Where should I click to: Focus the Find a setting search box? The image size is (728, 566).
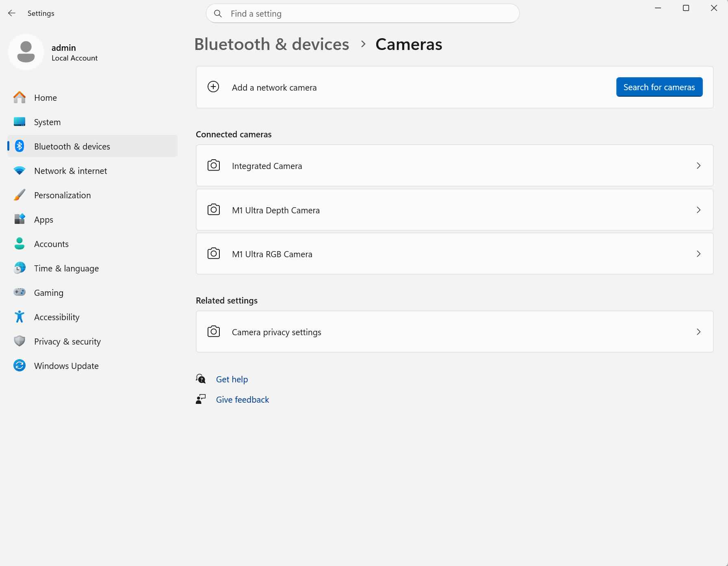pyautogui.click(x=362, y=14)
